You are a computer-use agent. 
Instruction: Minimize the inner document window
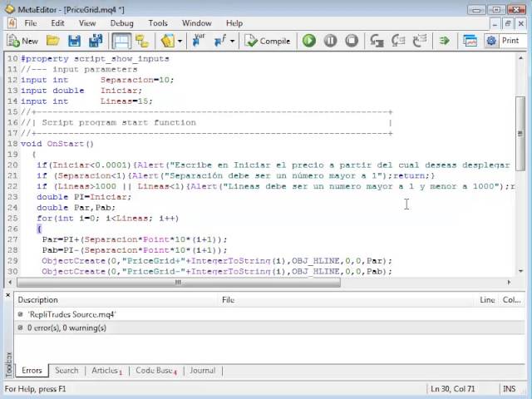pyautogui.click(x=495, y=23)
